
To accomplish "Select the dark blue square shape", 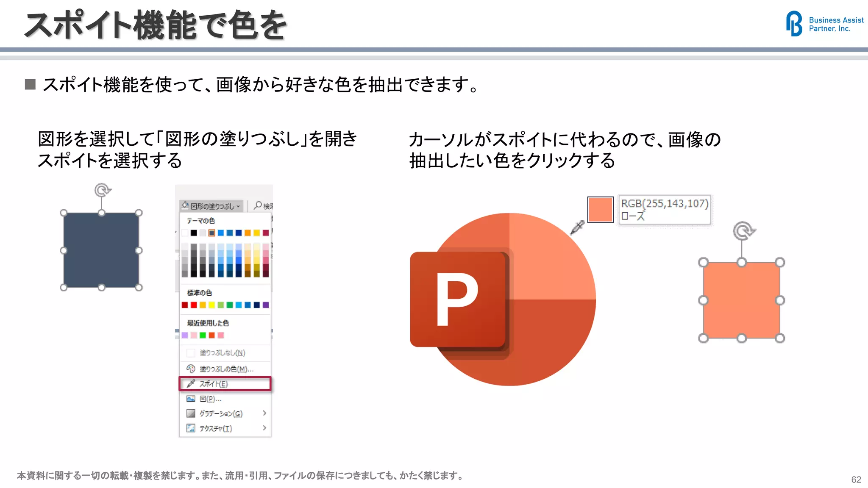I will point(101,250).
